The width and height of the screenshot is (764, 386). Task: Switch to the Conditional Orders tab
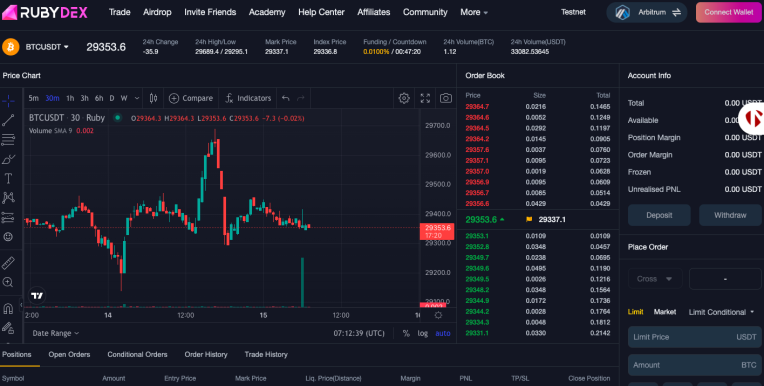point(137,354)
